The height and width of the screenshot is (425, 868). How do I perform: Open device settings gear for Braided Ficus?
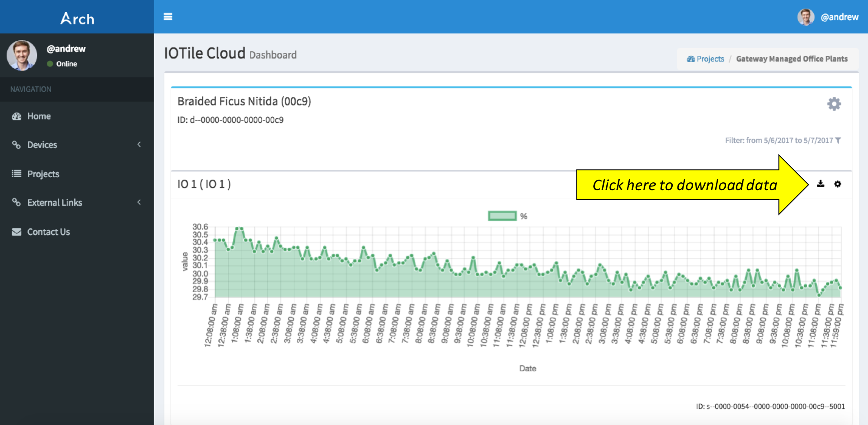tap(834, 104)
